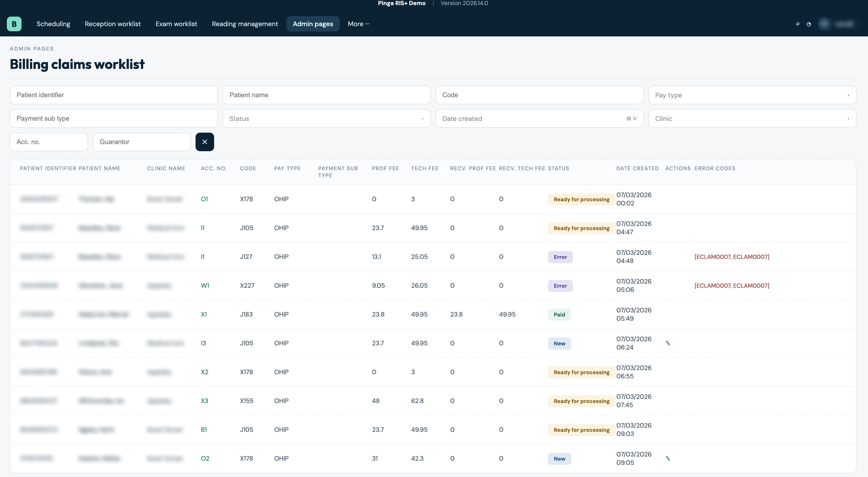
Task: Edit the claim created 07/03/2026 09:05
Action: point(668,458)
